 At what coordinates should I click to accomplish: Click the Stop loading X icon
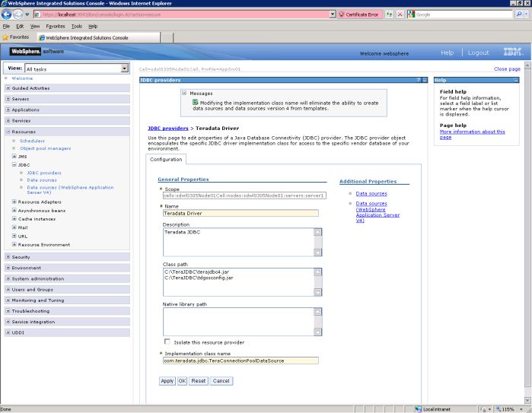400,14
